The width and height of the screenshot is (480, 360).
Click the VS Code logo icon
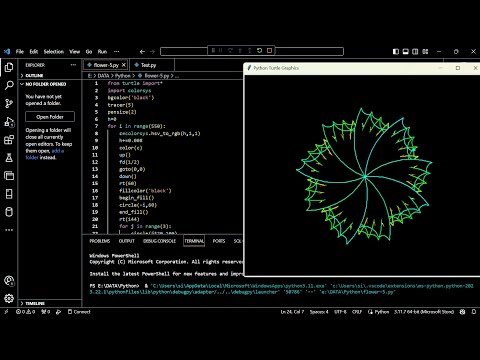7,52
